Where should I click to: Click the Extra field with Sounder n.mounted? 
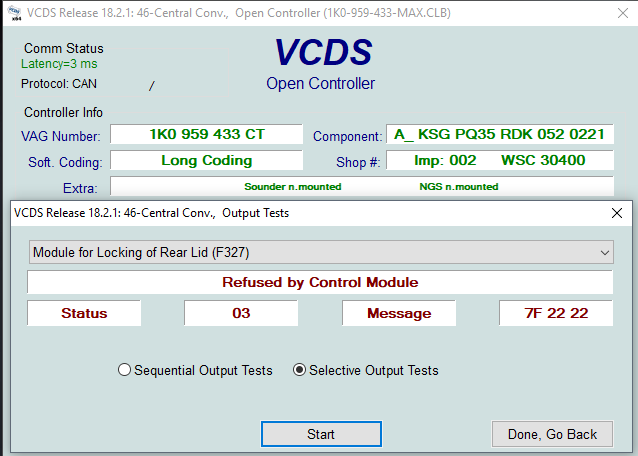point(362,186)
